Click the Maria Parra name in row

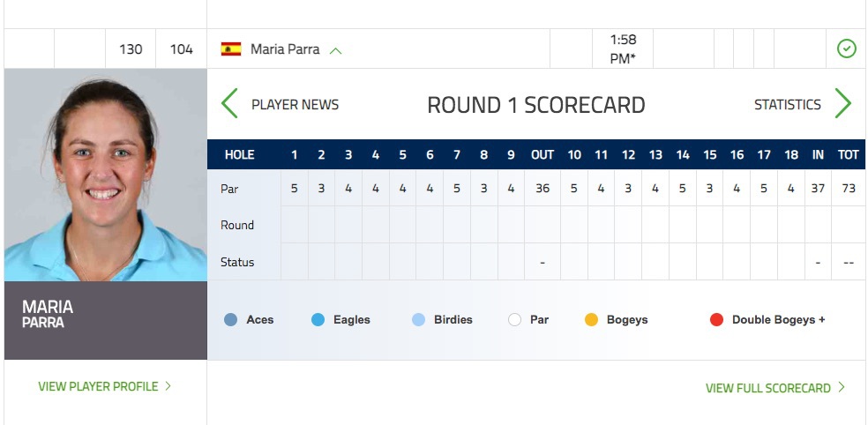click(285, 49)
